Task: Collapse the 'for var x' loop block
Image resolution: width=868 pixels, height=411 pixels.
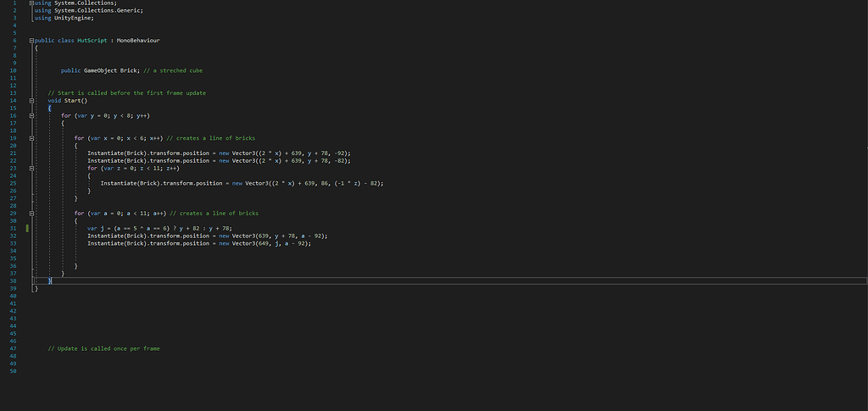Action: click(x=31, y=137)
